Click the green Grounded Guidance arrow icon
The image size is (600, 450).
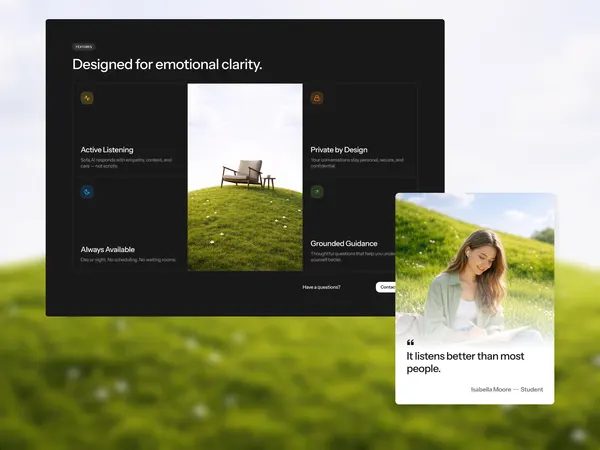coord(317,192)
